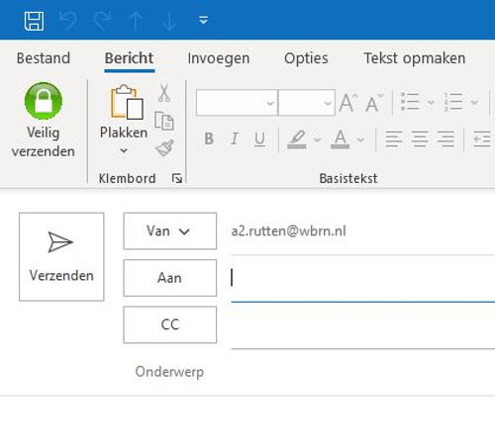Click the Verzenden send button
The image size is (495, 448).
[61, 257]
